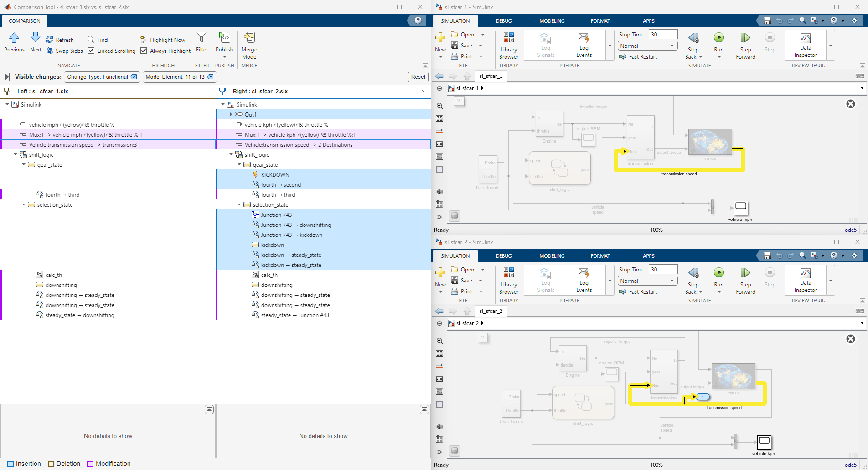The image size is (868, 470).
Task: Click Step Forward in sl_sfcar_1 toolbar
Action: [745, 46]
